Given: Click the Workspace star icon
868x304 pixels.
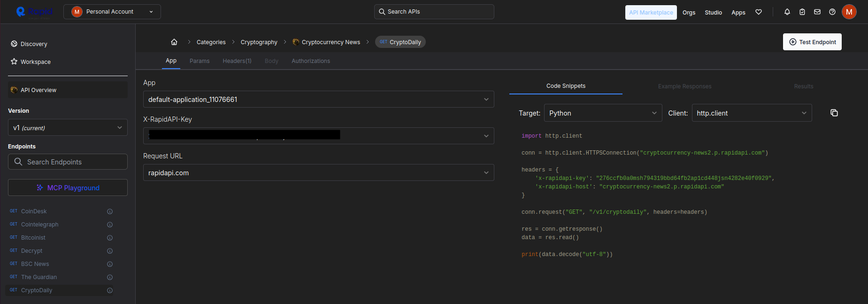Looking at the screenshot, I should (x=14, y=62).
